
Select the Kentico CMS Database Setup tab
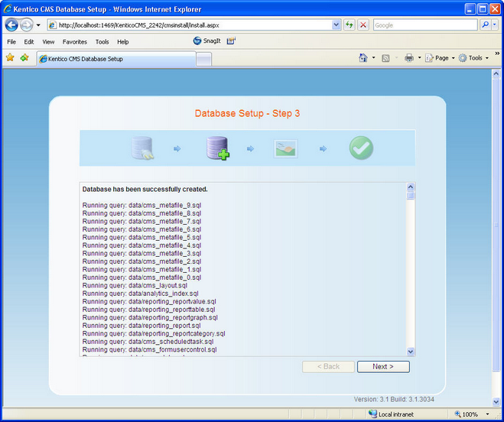point(116,59)
